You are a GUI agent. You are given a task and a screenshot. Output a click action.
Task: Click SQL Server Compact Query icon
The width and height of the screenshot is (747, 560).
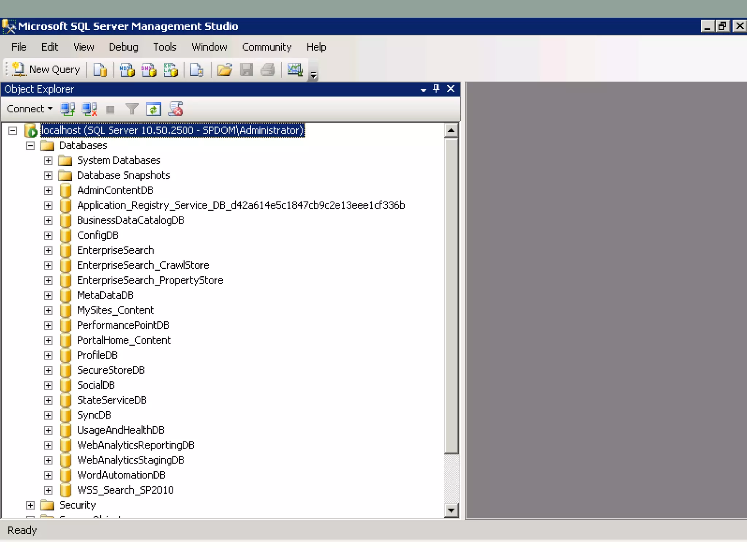(x=197, y=69)
